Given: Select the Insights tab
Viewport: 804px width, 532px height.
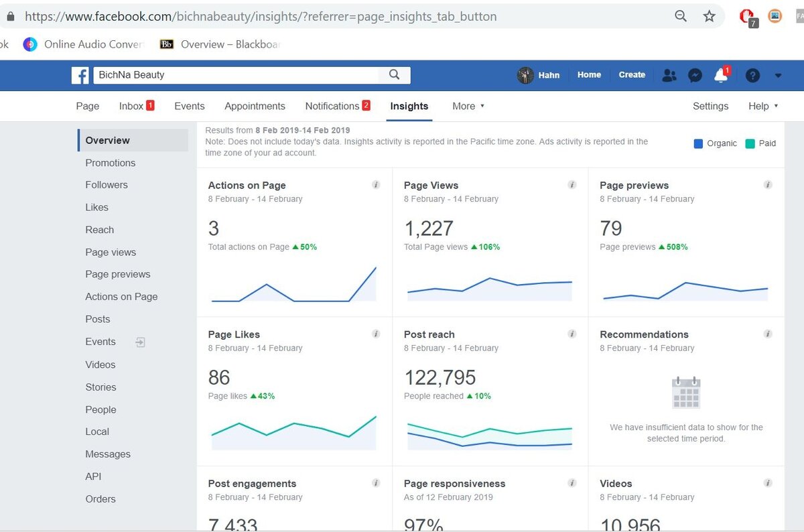Looking at the screenshot, I should pyautogui.click(x=409, y=106).
